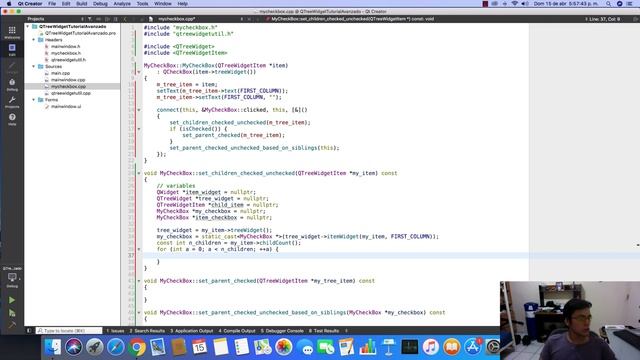Image resolution: width=640 pixels, height=360 pixels.
Task: Collapse the Sources folder
Action: 34,66
